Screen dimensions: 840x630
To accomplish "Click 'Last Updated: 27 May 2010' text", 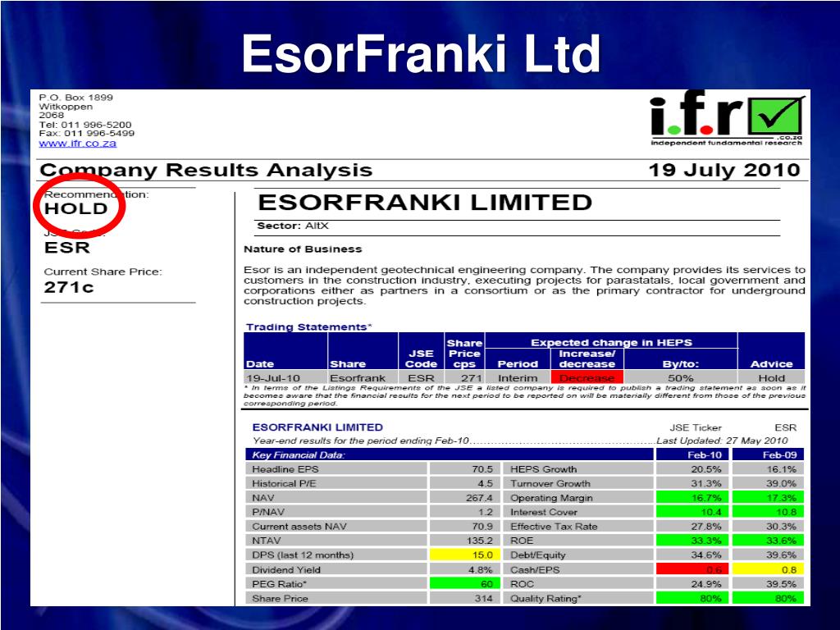I will [x=722, y=441].
